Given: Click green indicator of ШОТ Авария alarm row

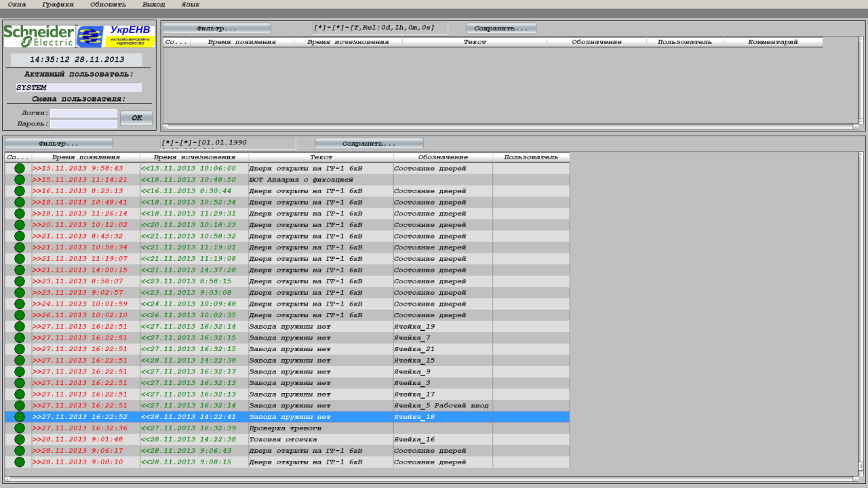Looking at the screenshot, I should [x=19, y=180].
